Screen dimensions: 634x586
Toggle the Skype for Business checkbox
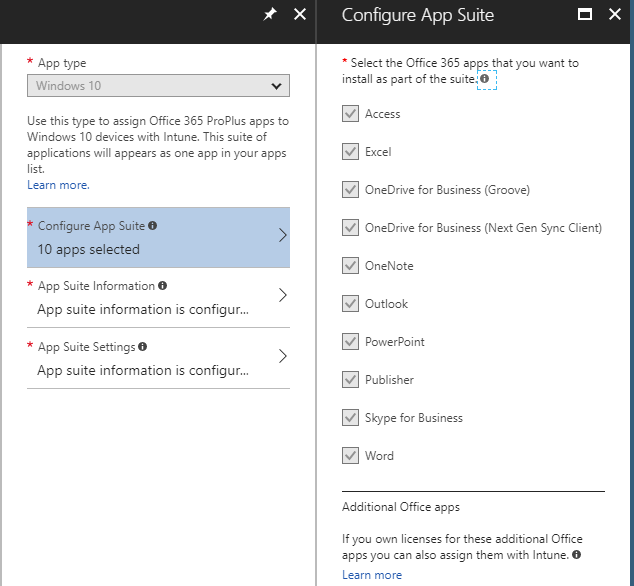pyautogui.click(x=350, y=418)
